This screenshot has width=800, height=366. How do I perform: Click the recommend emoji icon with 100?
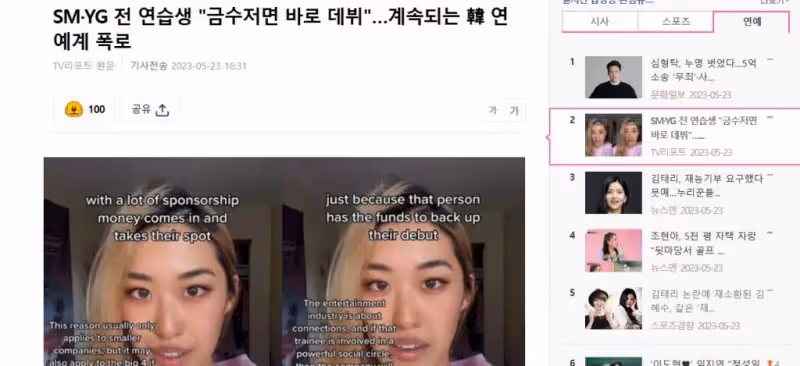[74, 109]
